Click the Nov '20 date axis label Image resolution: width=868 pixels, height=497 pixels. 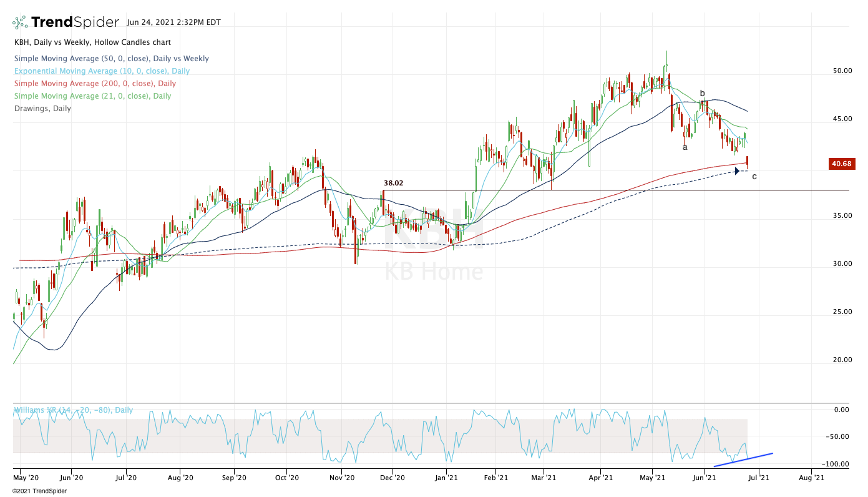[x=342, y=477]
